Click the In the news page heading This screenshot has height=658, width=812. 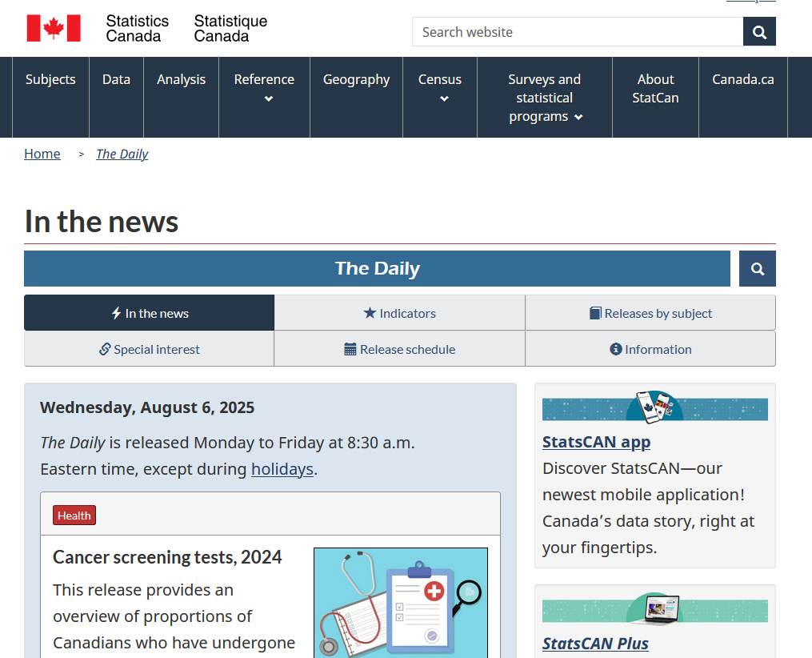point(102,222)
